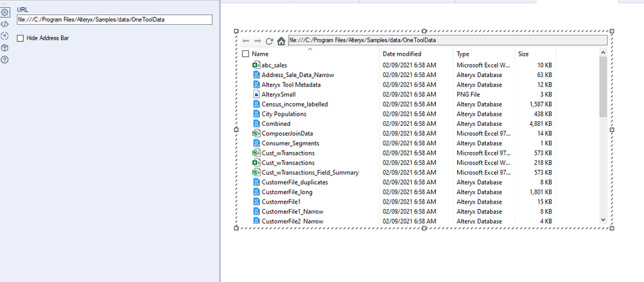Sort files by the Type column
The height and width of the screenshot is (282, 644).
463,54
